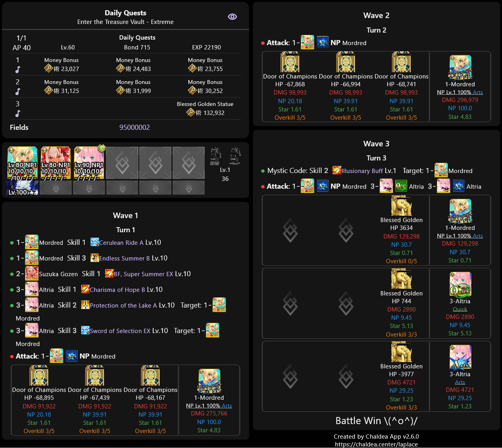This screenshot has height=448, width=502.
Task: Open the Charisma of Hope B link
Action: point(117,290)
